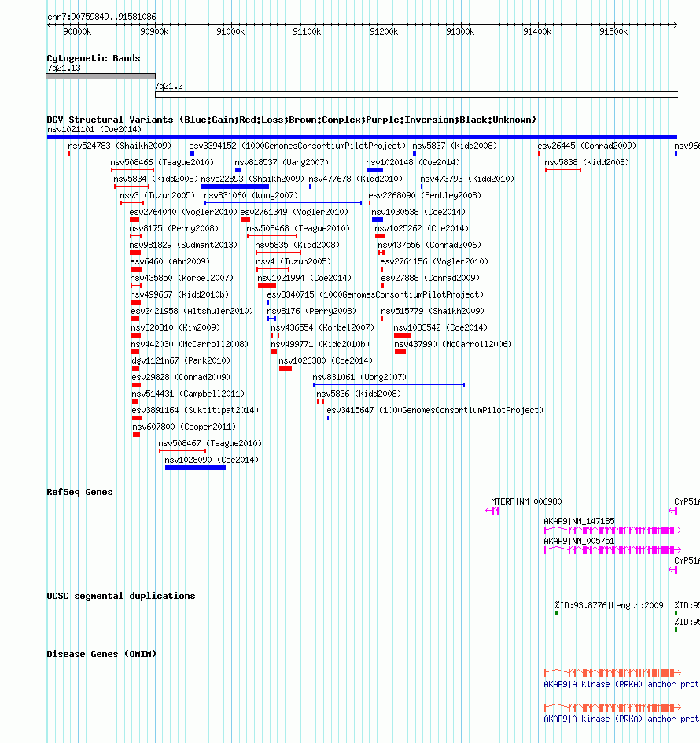The image size is (700, 743).
Task: Click the nsv473793 (Kidd2010) label
Action: click(x=467, y=179)
